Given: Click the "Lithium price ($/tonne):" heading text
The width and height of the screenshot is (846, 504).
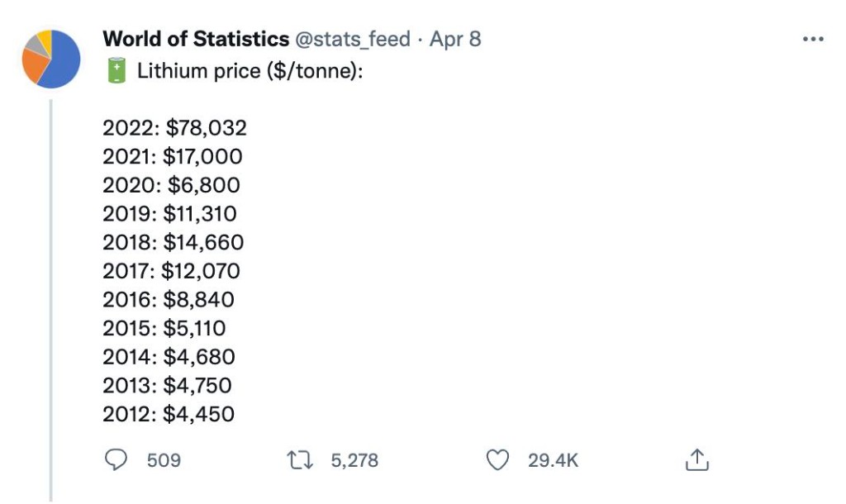Looking at the screenshot, I should click(250, 71).
